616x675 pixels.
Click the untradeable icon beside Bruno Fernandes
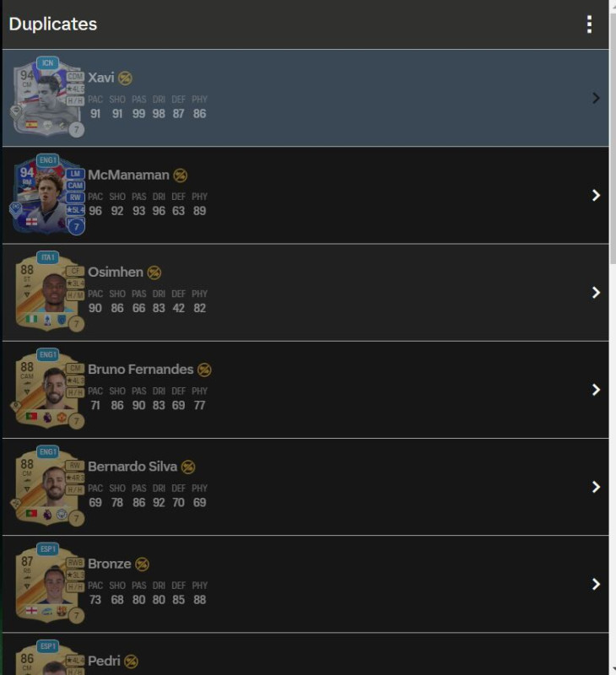[x=204, y=370]
